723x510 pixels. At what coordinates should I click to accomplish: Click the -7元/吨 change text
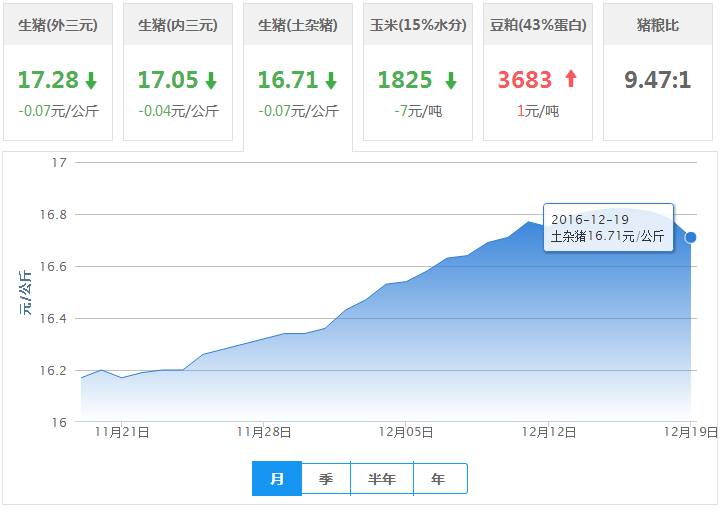418,111
